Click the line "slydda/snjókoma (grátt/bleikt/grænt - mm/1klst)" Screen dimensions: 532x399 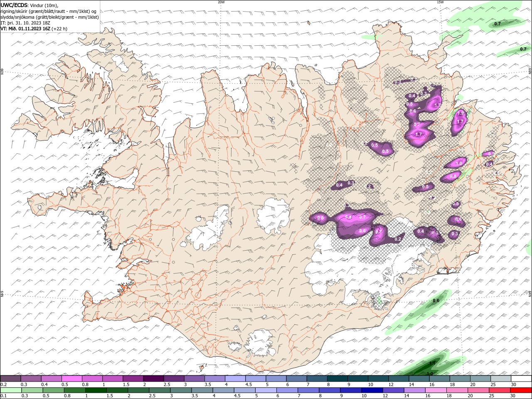pos(49,17)
